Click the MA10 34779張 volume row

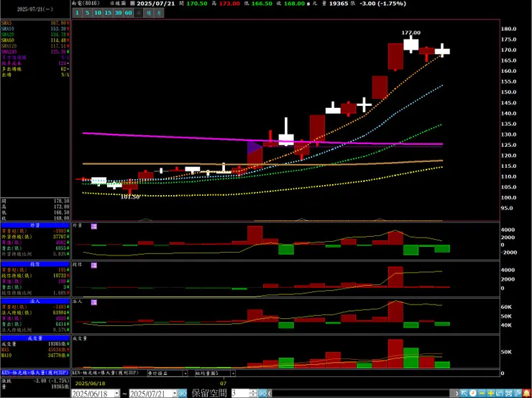(x=35, y=356)
